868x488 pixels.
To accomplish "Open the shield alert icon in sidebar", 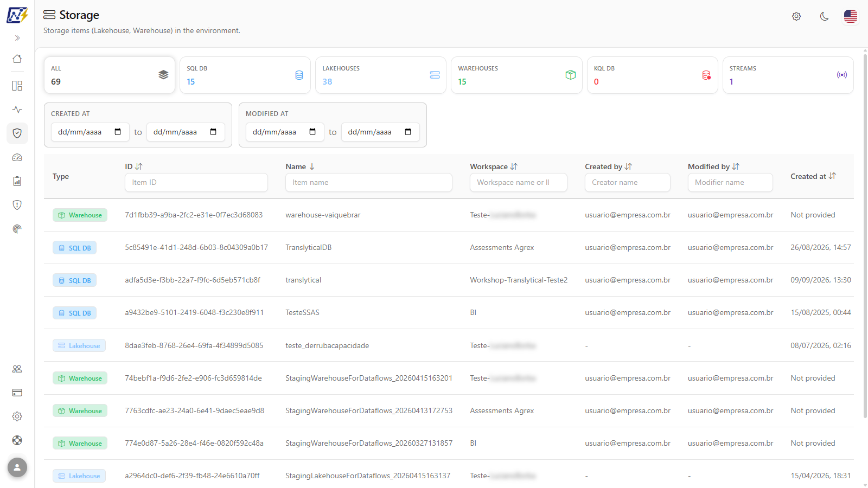I will [x=17, y=205].
